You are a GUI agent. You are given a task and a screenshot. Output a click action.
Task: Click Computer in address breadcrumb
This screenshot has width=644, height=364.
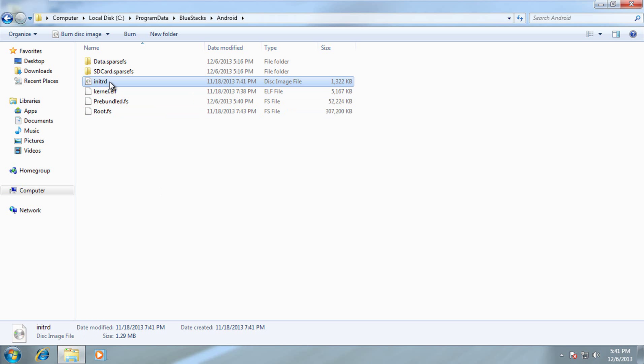65,18
